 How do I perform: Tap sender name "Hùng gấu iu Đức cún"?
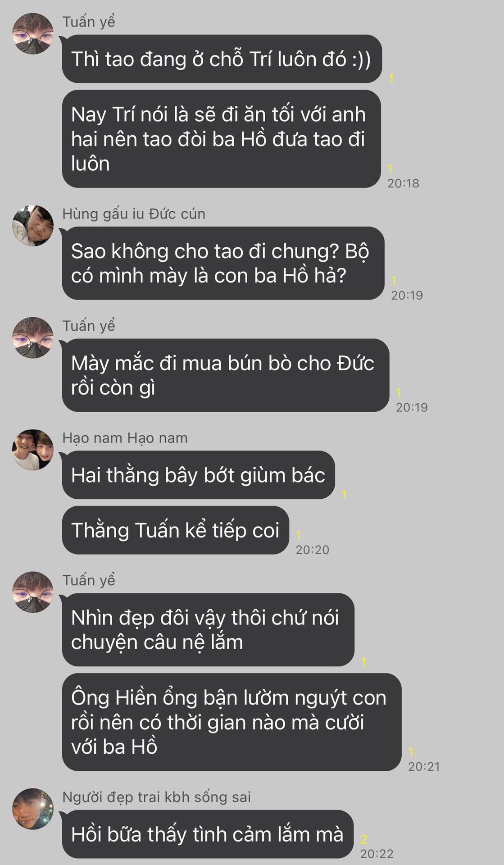134,214
